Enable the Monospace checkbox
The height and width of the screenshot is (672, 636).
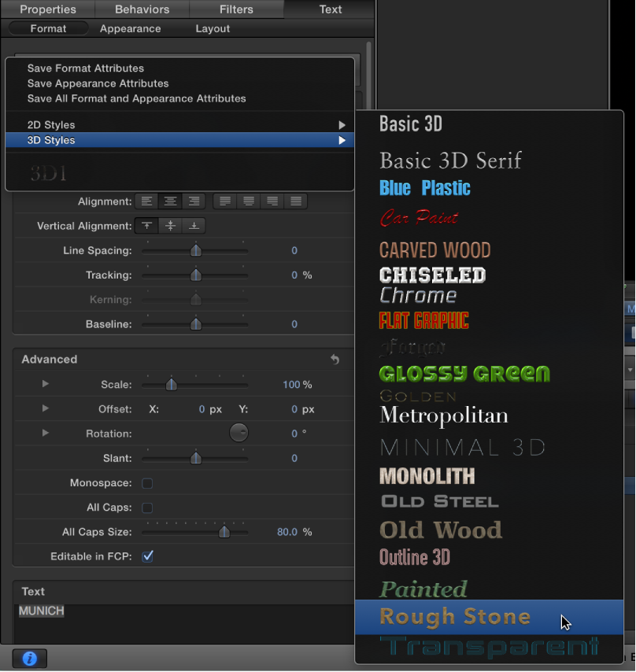[x=147, y=483]
